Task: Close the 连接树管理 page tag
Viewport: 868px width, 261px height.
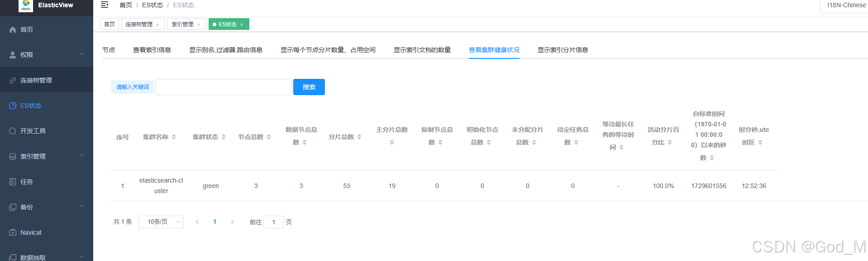Action: pos(157,24)
